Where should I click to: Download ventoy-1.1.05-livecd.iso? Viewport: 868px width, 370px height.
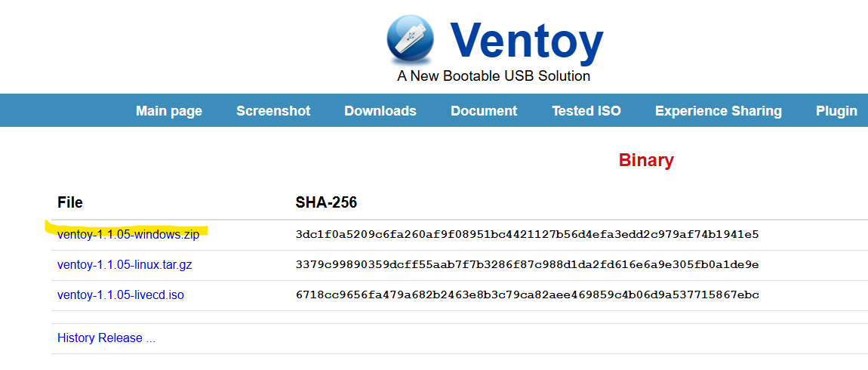[121, 295]
